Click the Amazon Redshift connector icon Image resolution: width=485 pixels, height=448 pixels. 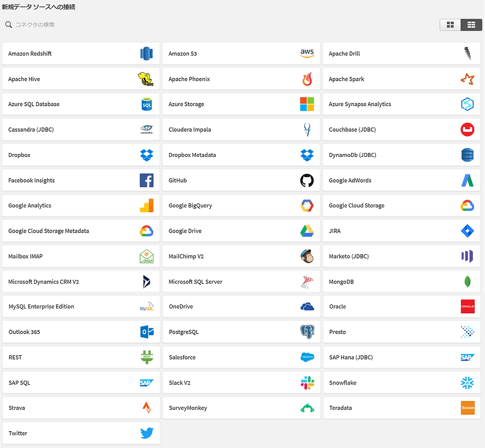[146, 53]
